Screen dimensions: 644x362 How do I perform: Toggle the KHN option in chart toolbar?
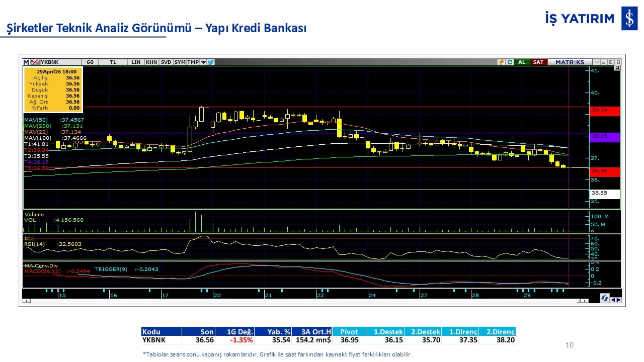(x=151, y=62)
